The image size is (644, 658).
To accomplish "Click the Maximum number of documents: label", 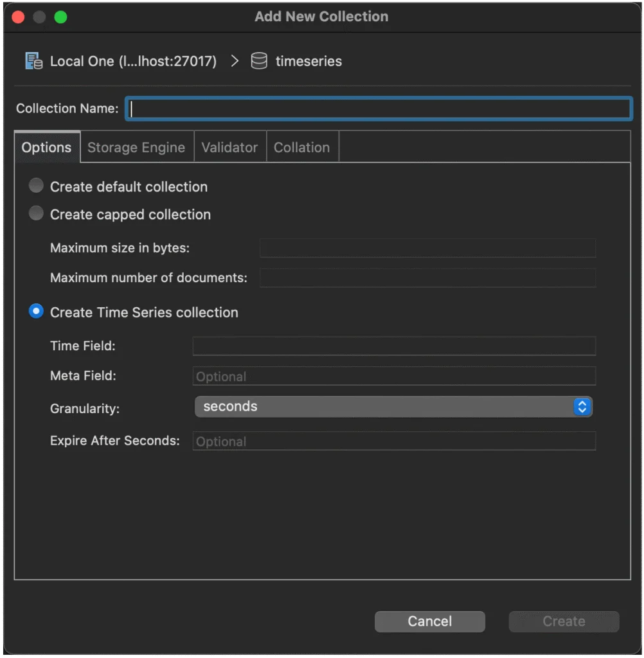I will tap(148, 278).
